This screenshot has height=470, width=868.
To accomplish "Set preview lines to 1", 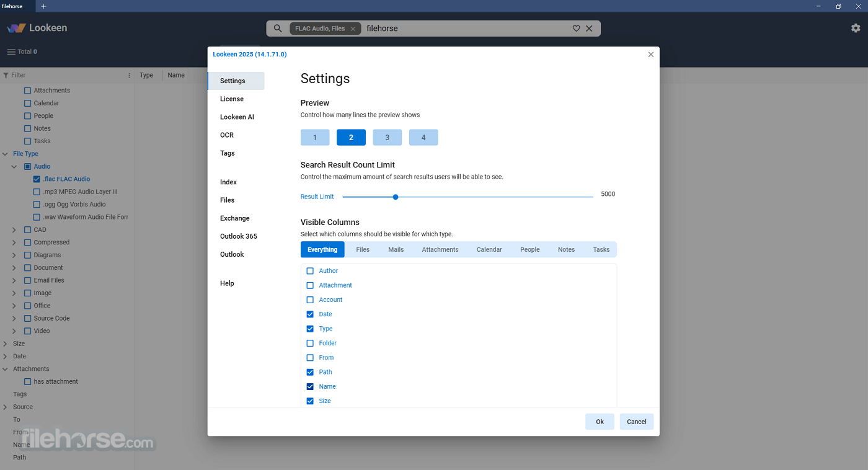I will (315, 138).
